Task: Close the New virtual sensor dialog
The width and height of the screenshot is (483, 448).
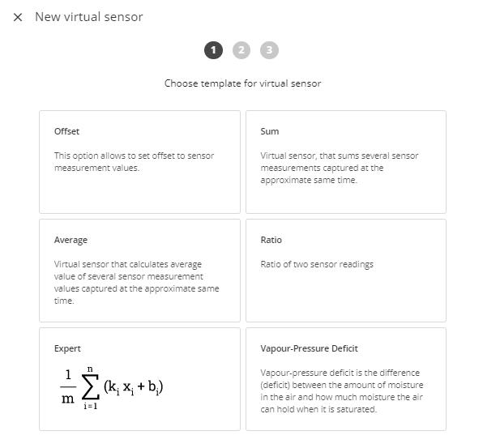Action: coord(18,17)
